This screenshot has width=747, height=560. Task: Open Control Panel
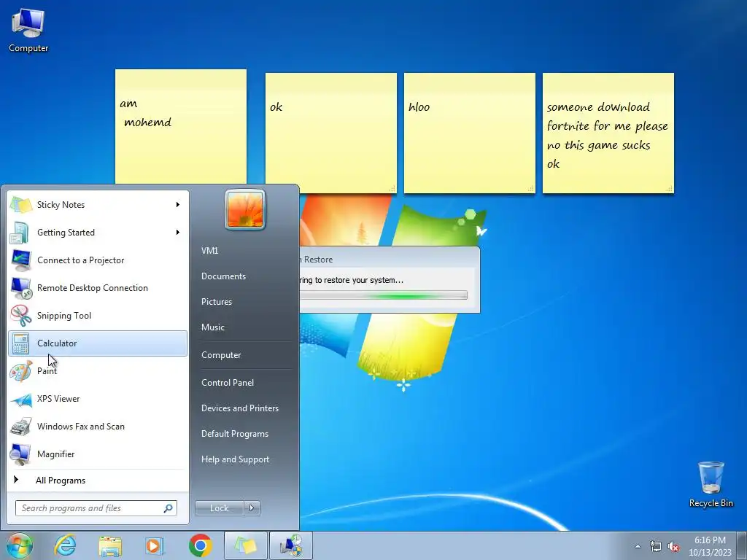(228, 383)
